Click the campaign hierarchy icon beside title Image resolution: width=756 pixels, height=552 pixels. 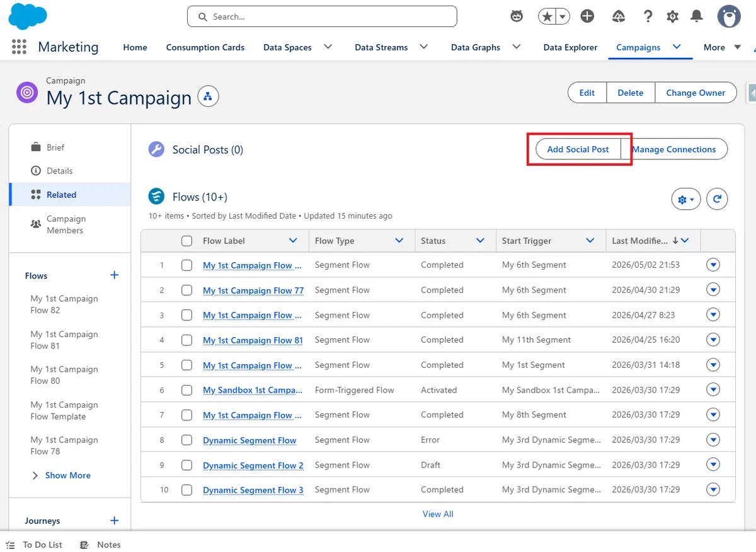(208, 97)
